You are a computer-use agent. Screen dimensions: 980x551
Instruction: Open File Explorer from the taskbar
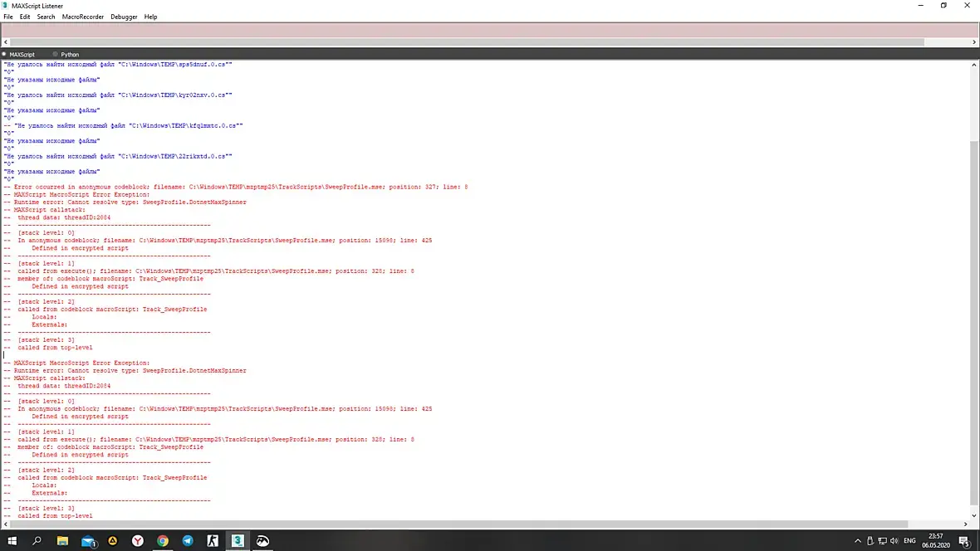[62, 540]
